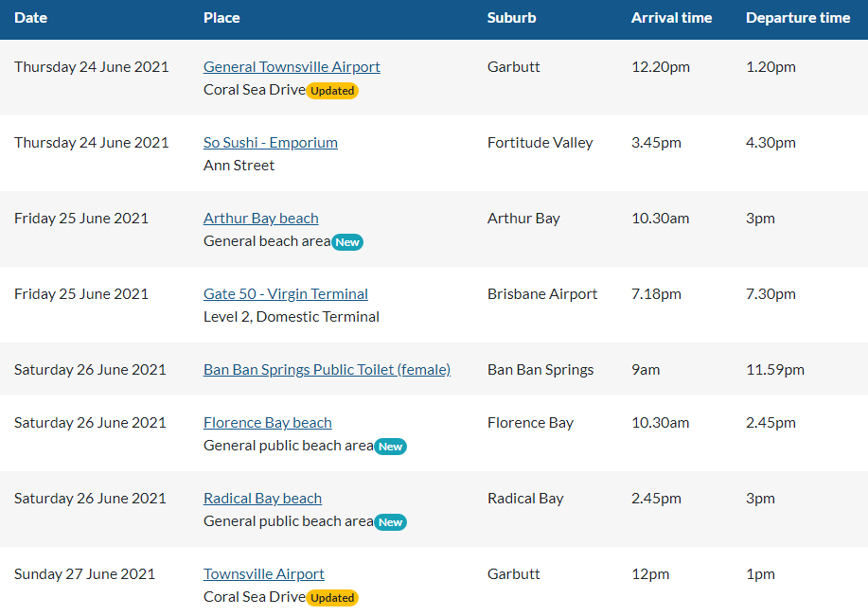Click the Suburb column header
The width and height of the screenshot is (868, 615).
pos(511,18)
